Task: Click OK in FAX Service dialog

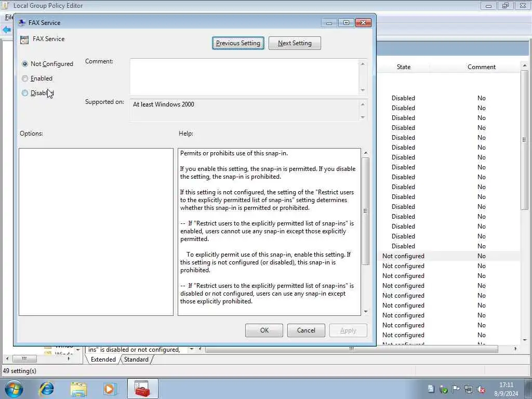Action: pos(264,330)
